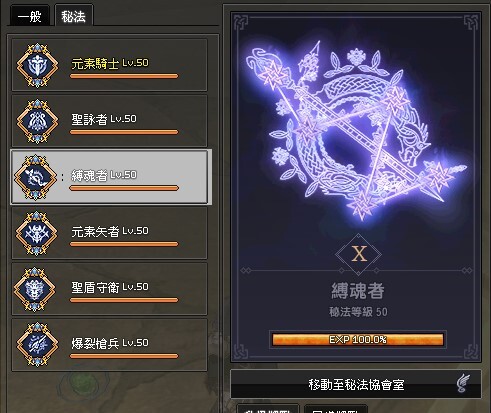Select the 聖盾守衛 Lv.50 row
This screenshot has height=413, width=491.
click(x=109, y=289)
